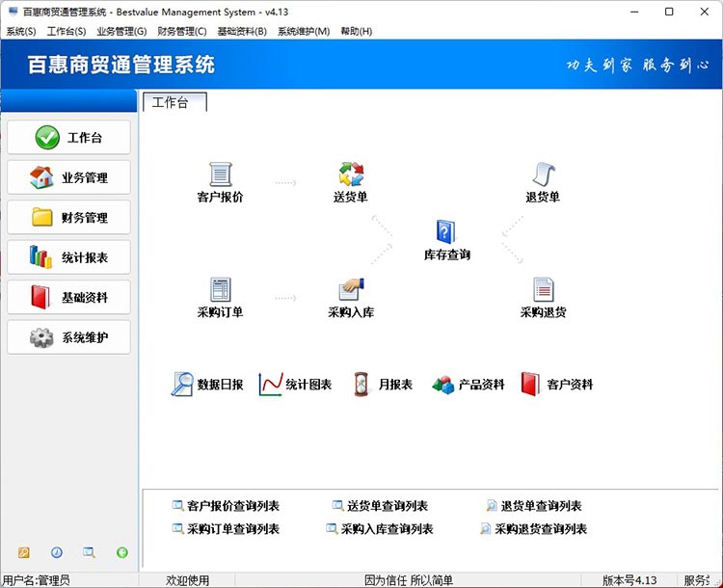Click status bar text 因为信任 所以简单
This screenshot has height=588, width=723.
pos(409,580)
